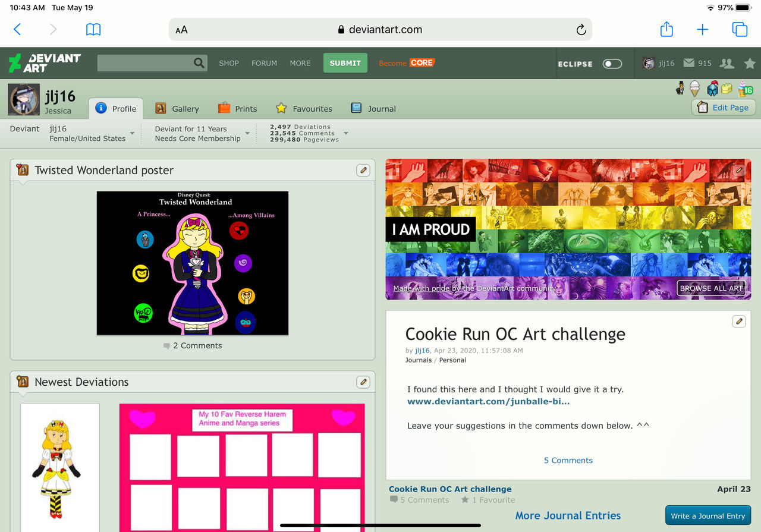Toggle the ECLIPSE switch

pyautogui.click(x=612, y=64)
